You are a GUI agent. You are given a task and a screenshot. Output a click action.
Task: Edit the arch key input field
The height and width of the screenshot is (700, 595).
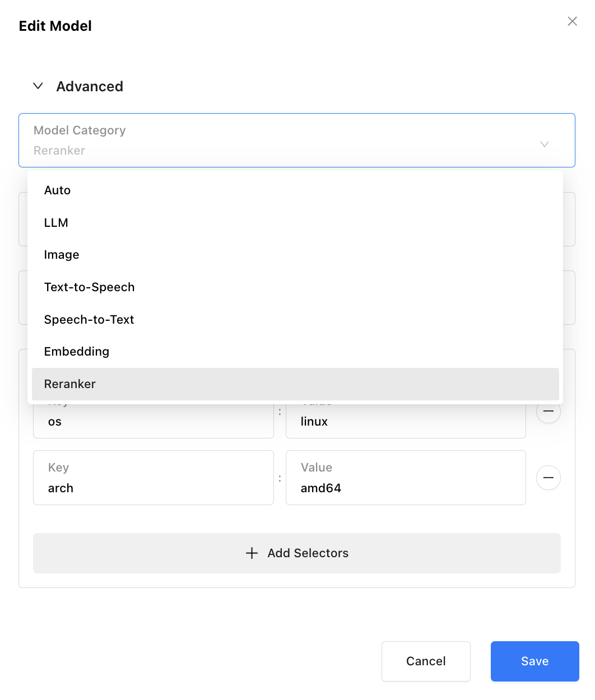[x=153, y=488]
